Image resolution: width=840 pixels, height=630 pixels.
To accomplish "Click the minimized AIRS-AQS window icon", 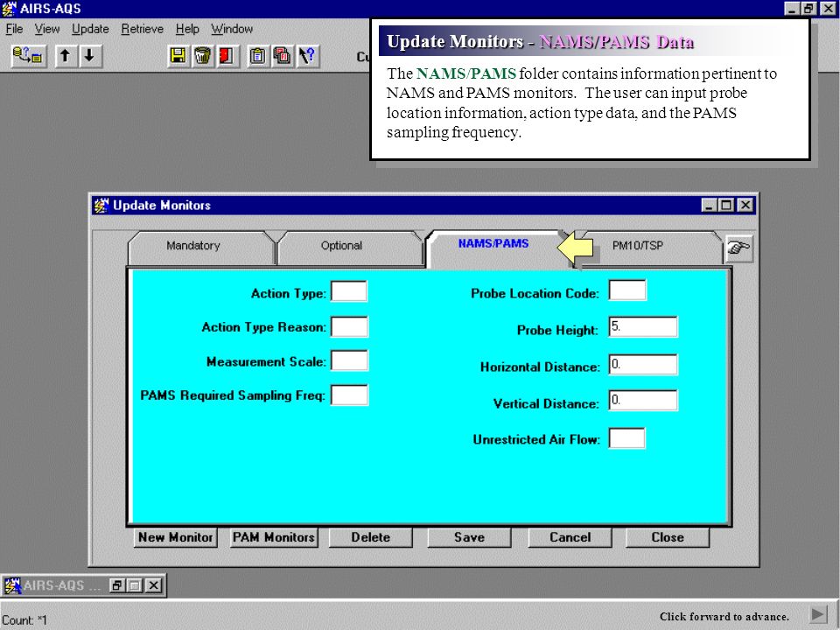I will [x=11, y=585].
